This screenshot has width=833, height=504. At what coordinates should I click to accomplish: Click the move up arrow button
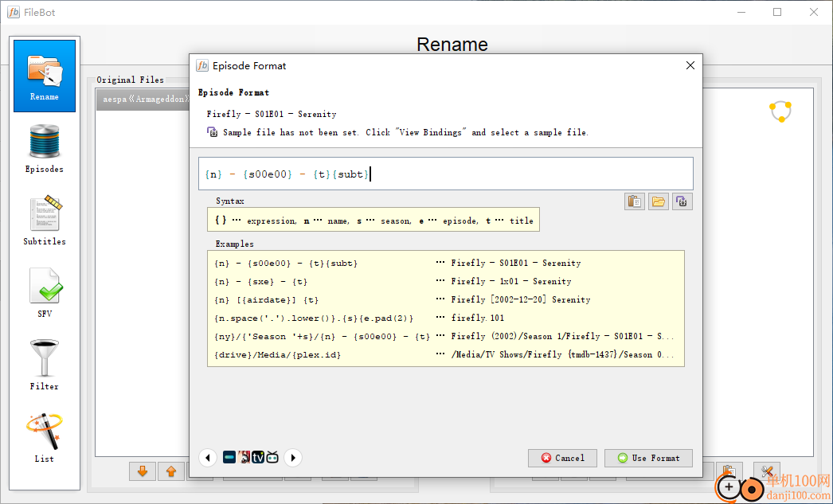pos(171,471)
